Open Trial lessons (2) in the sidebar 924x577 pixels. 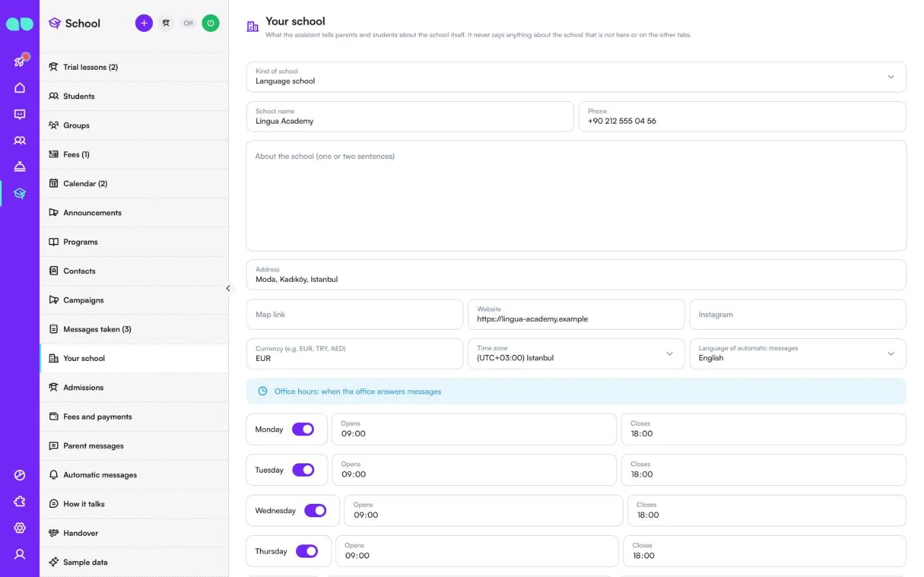click(x=134, y=67)
